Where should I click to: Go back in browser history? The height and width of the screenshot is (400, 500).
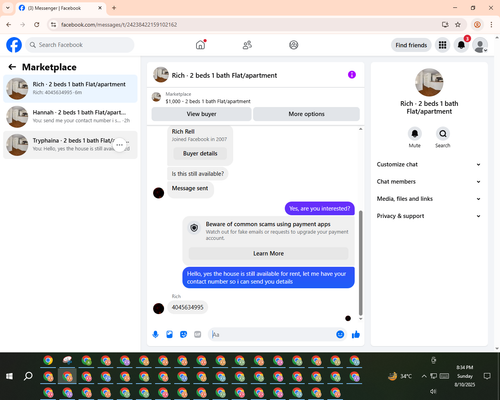(9, 25)
